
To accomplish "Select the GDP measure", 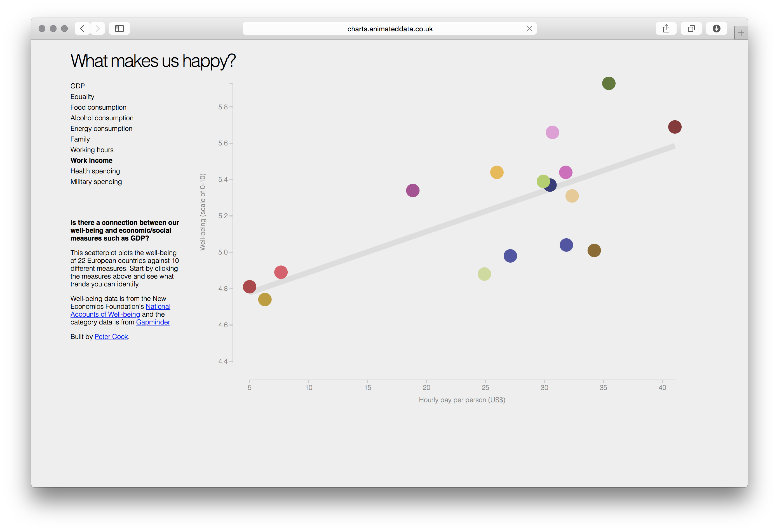I will (x=78, y=86).
